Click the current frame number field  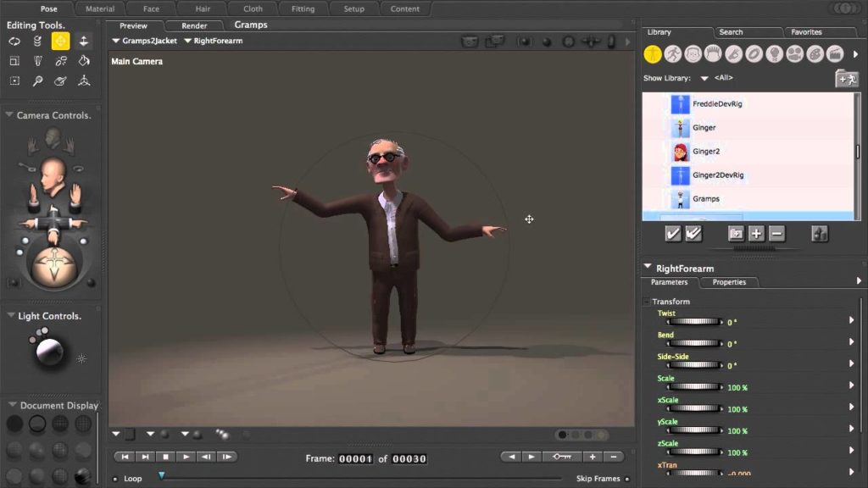click(x=356, y=458)
